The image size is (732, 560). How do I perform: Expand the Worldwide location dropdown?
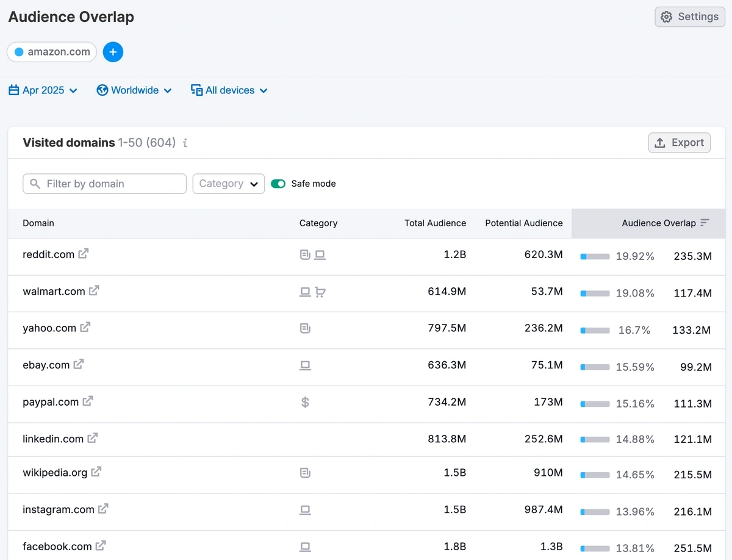coord(134,90)
